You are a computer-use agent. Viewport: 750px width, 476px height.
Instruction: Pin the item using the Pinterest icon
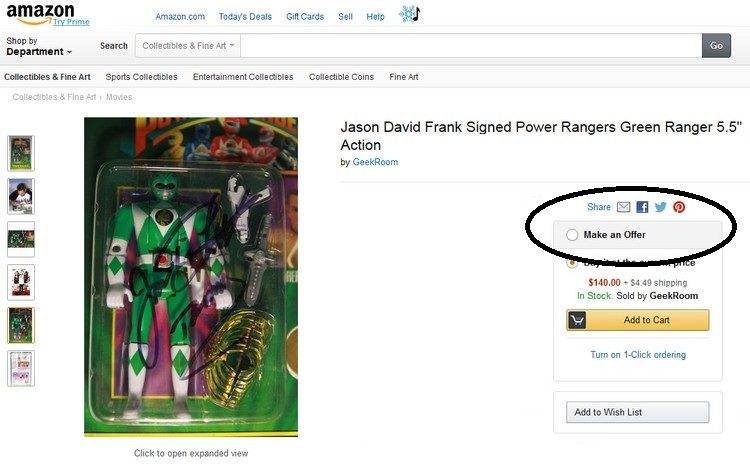(x=679, y=207)
